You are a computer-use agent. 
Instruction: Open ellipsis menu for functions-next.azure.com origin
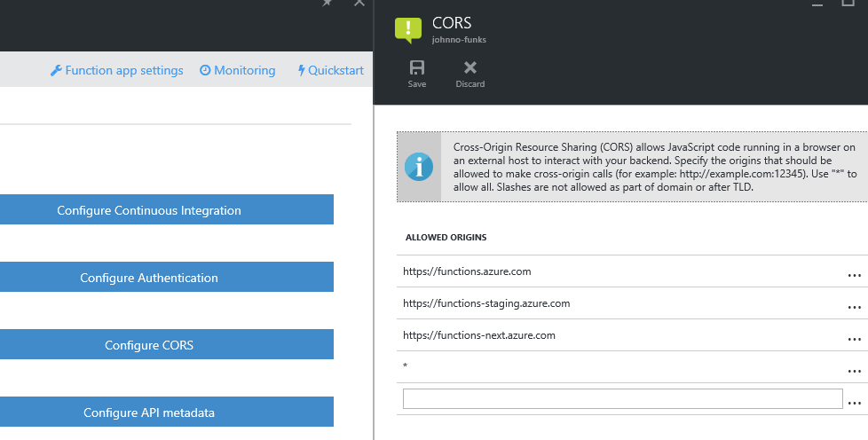click(854, 339)
